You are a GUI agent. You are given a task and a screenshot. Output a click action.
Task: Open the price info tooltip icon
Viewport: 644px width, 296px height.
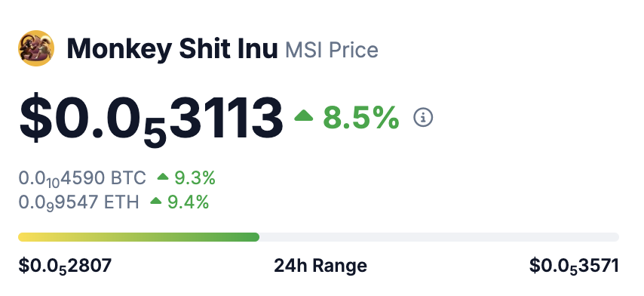click(x=423, y=118)
